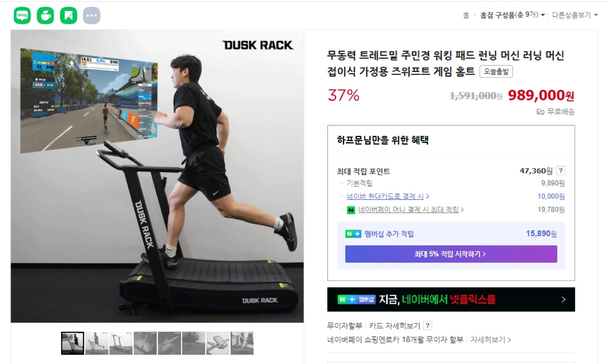Share product via Naver Blog icon
This screenshot has height=364, width=608.
coord(22,16)
